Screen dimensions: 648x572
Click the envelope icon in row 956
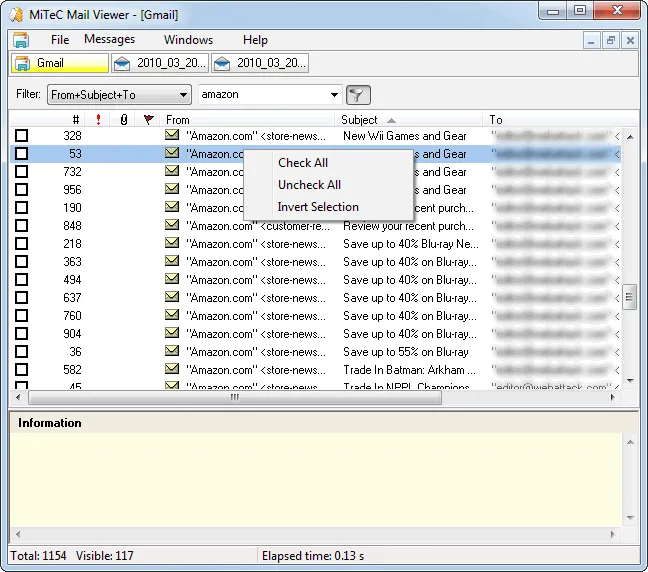click(172, 189)
